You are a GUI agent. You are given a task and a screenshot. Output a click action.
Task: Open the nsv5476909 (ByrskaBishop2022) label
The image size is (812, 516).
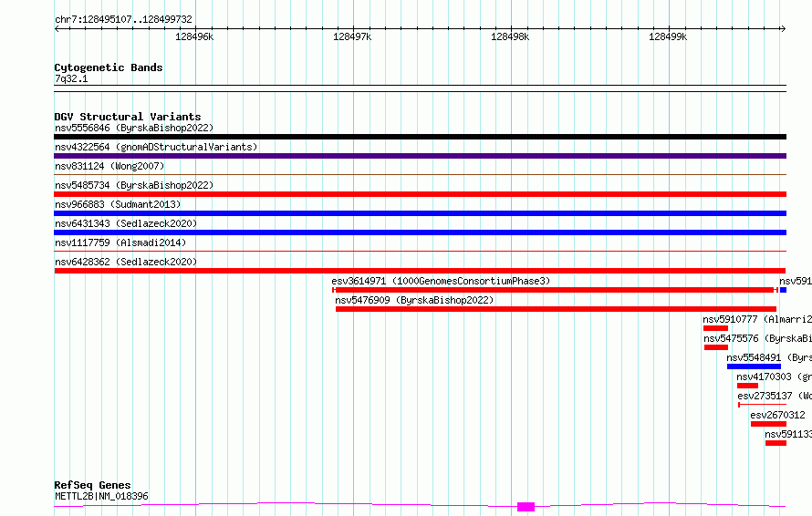click(414, 300)
